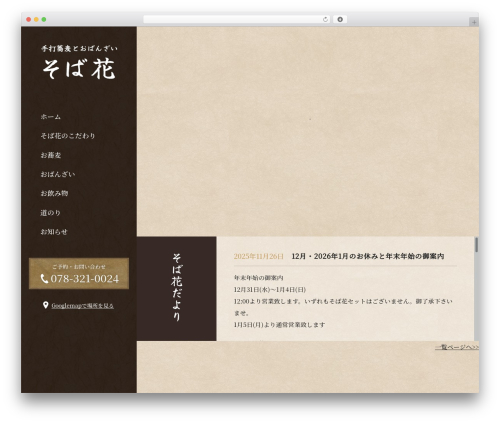Open the 一覧ページへ link
500x423 pixels.
click(x=457, y=347)
